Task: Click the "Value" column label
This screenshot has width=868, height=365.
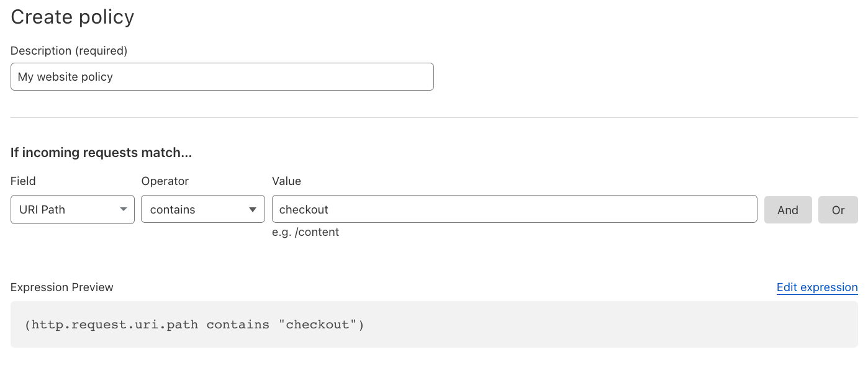Action: (x=286, y=181)
